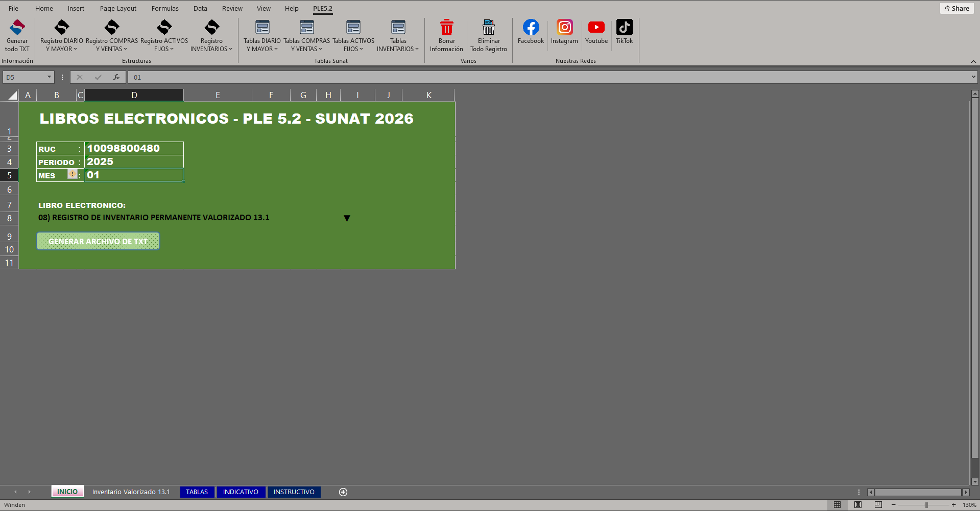The width and height of the screenshot is (980, 511).
Task: Select the PLE5.2 ribbon tab
Action: click(323, 8)
